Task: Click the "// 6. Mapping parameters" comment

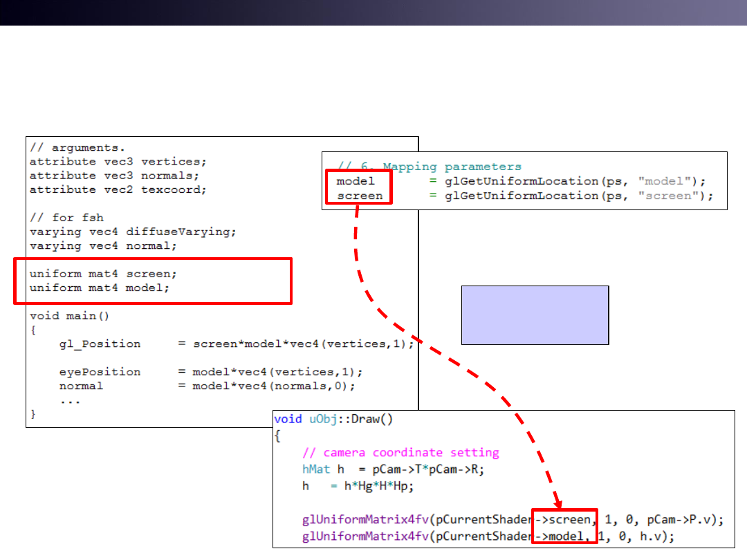Action: (x=429, y=167)
